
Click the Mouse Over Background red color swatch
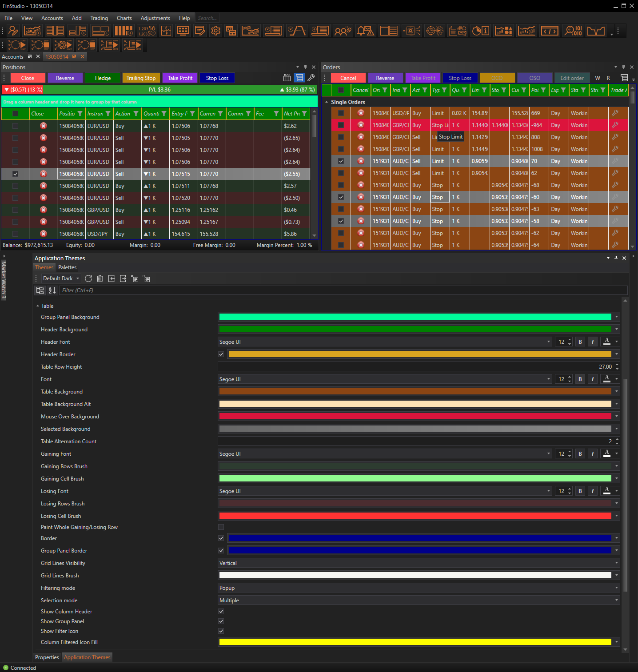(x=415, y=416)
